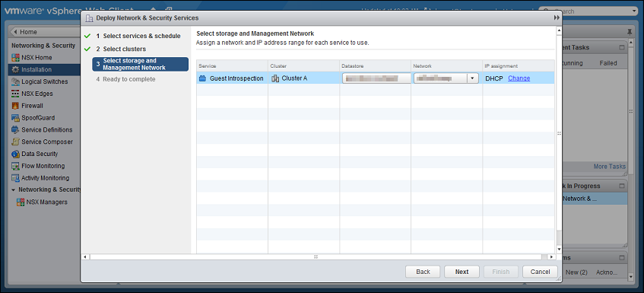
Task: Open Installation in the sidebar
Action: pyautogui.click(x=44, y=69)
